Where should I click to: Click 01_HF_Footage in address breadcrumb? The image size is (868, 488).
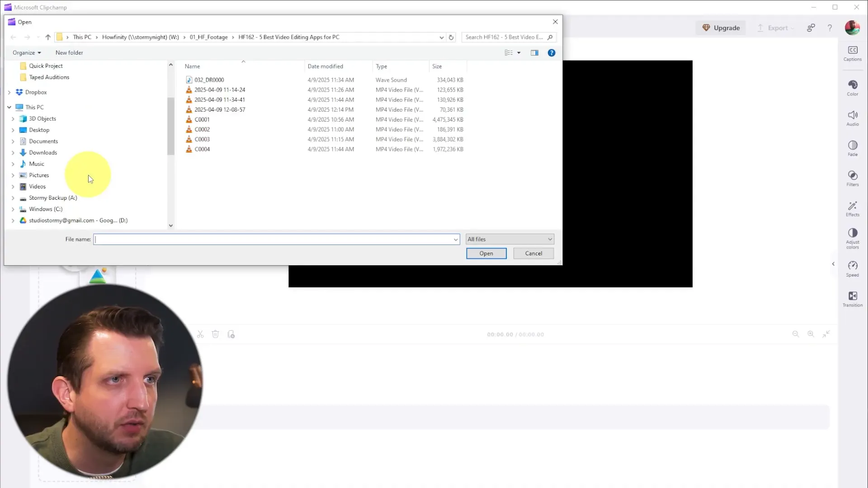[x=208, y=38]
